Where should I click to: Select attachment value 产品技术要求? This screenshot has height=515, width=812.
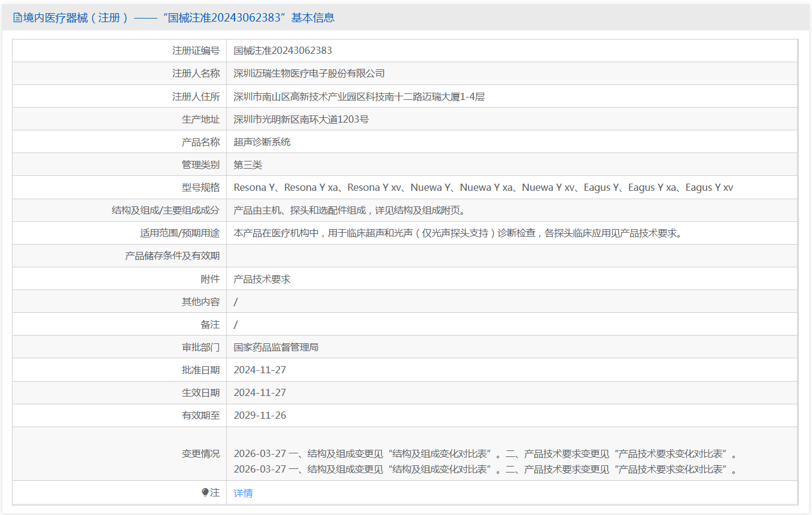(x=261, y=279)
